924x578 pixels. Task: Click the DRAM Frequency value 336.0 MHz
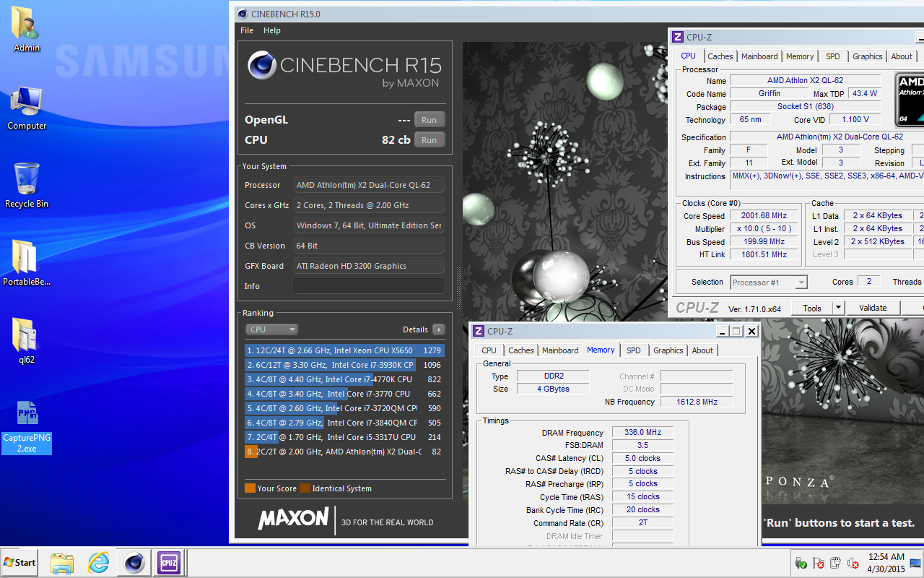[642, 433]
